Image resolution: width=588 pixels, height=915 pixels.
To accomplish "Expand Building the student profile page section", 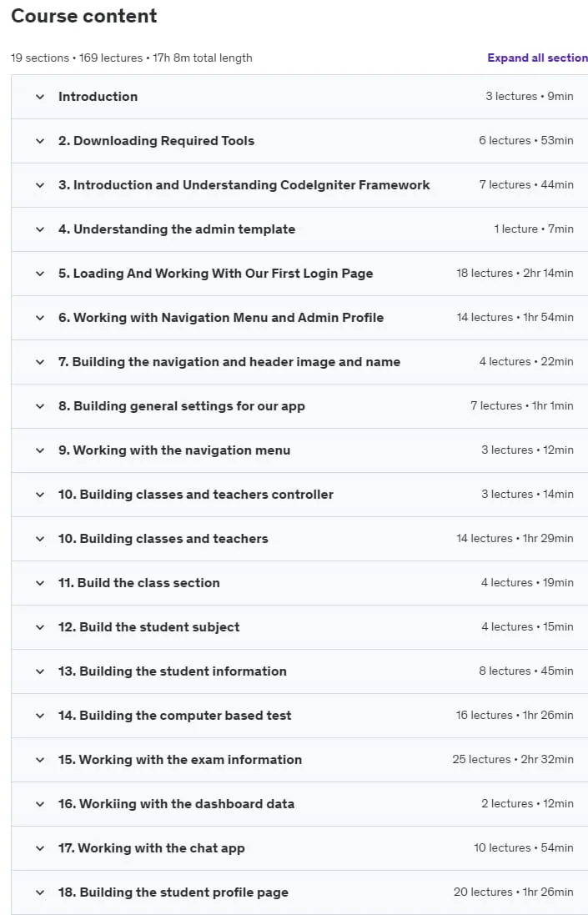I will (299, 892).
